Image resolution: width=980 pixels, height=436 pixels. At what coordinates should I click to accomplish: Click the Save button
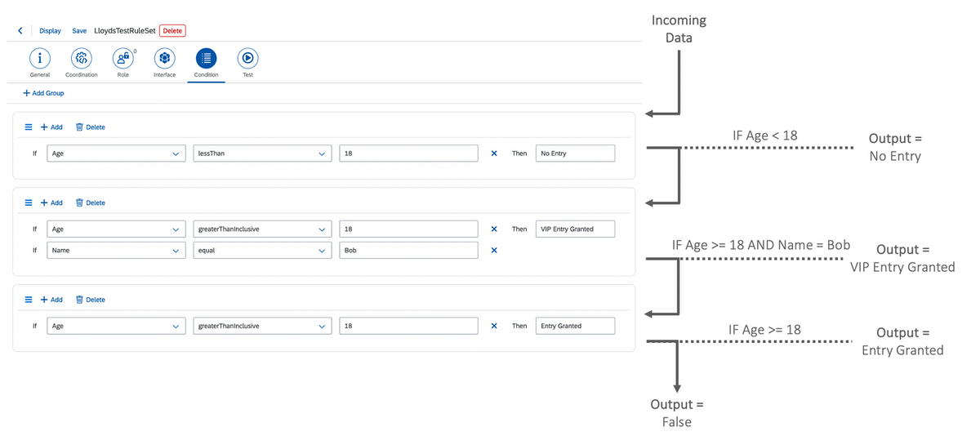click(x=79, y=31)
